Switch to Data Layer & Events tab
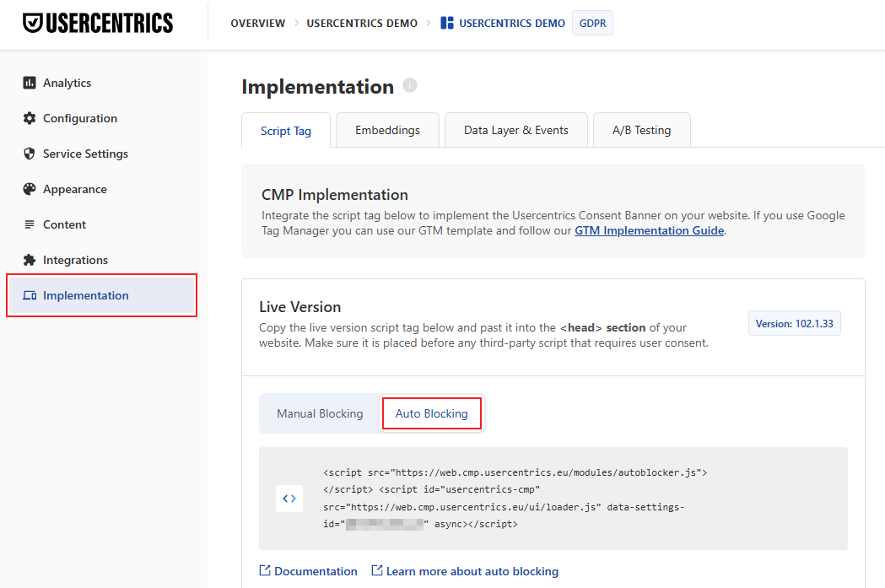This screenshot has height=588, width=885. pyautogui.click(x=515, y=131)
